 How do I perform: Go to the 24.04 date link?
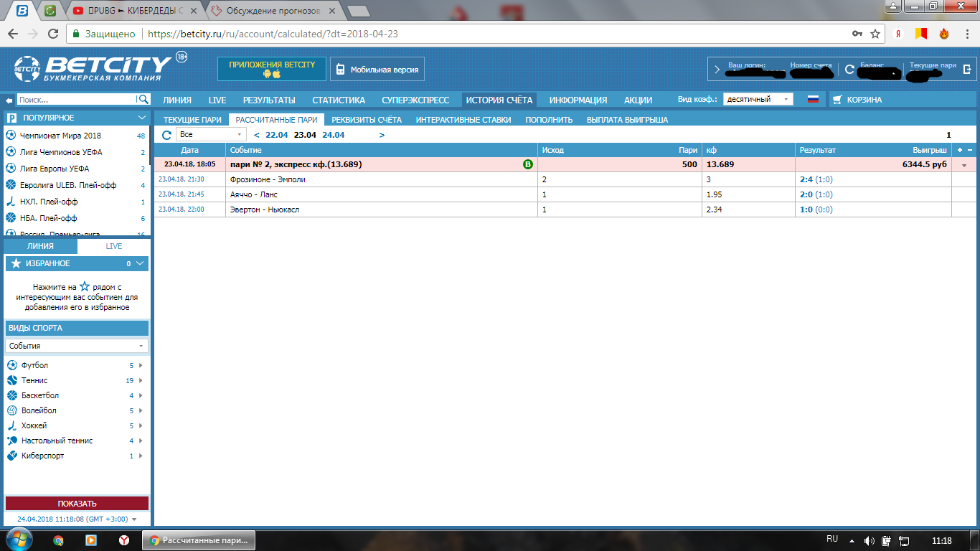(333, 135)
